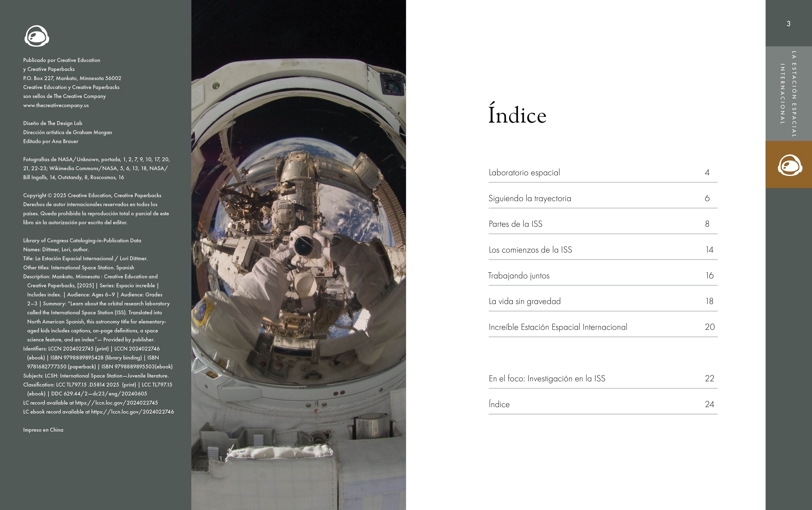Click the 'Title: La Estación Espacial Internacional' line

(85, 259)
